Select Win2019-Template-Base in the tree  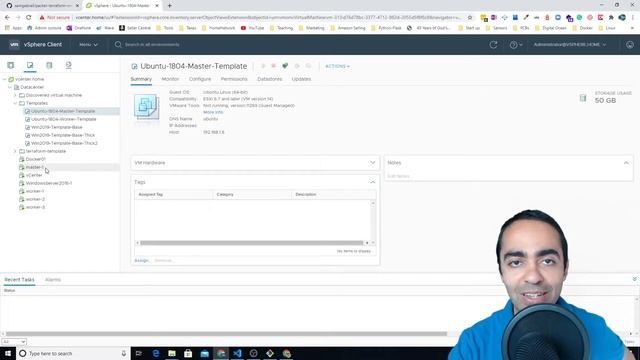point(57,127)
